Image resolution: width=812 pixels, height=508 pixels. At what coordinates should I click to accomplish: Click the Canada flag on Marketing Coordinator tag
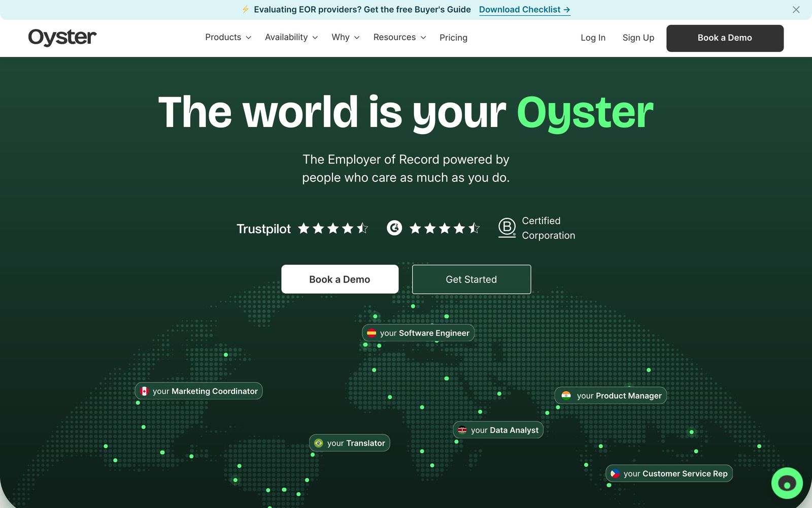pos(144,391)
